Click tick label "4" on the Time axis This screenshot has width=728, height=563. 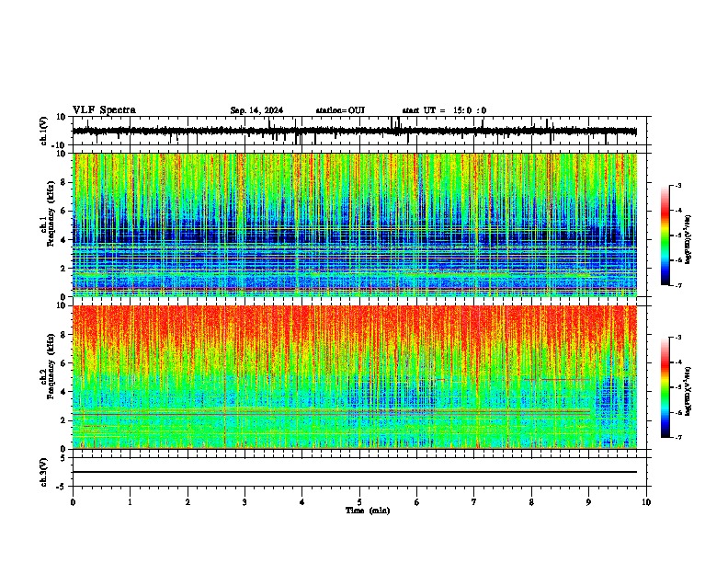302,502
